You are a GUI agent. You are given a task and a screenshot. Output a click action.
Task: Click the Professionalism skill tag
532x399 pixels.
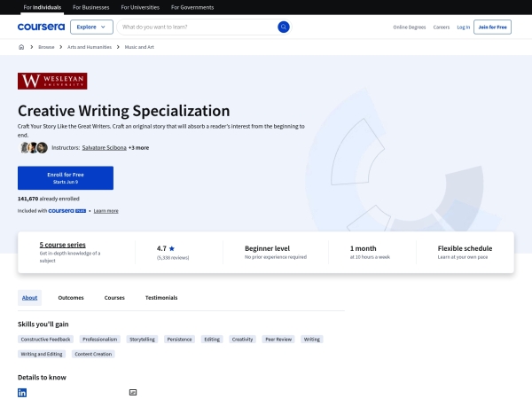click(x=99, y=340)
